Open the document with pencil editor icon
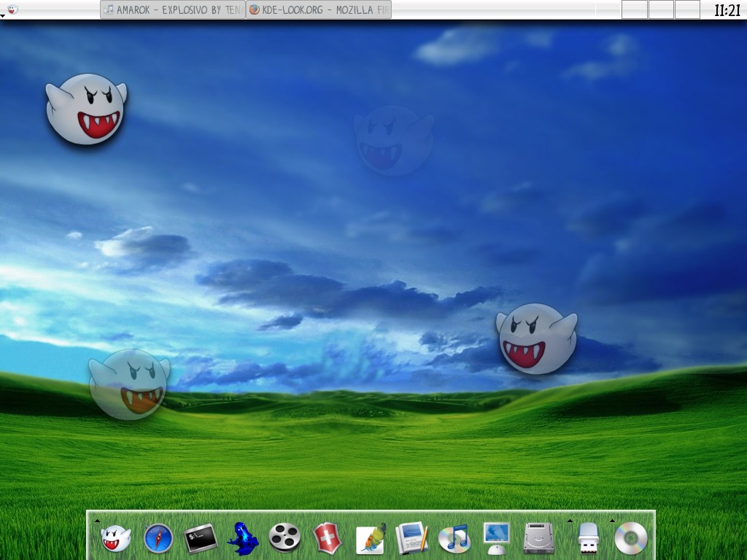The width and height of the screenshot is (747, 560). [x=413, y=538]
